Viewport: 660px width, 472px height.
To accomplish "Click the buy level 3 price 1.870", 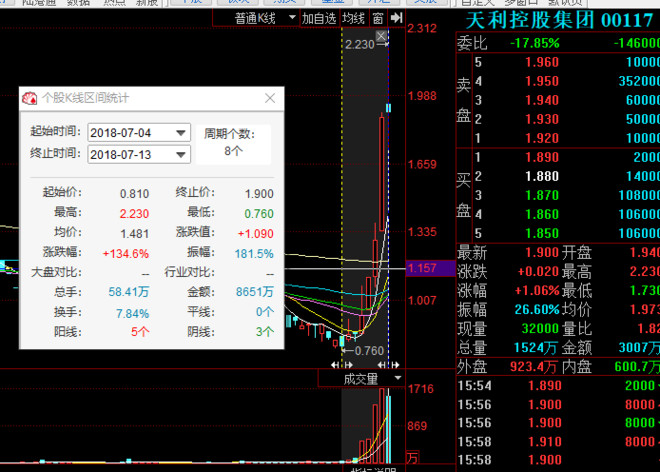I will click(542, 195).
